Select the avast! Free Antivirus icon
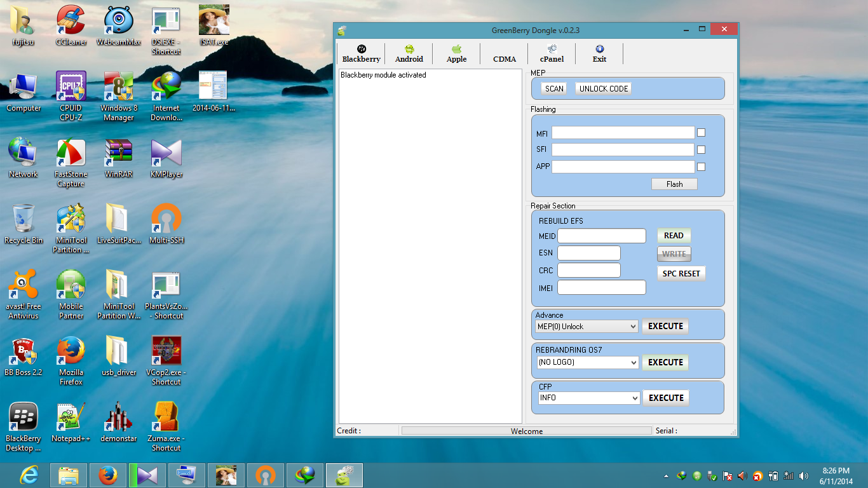Viewport: 868px width, 488px height. (23, 294)
